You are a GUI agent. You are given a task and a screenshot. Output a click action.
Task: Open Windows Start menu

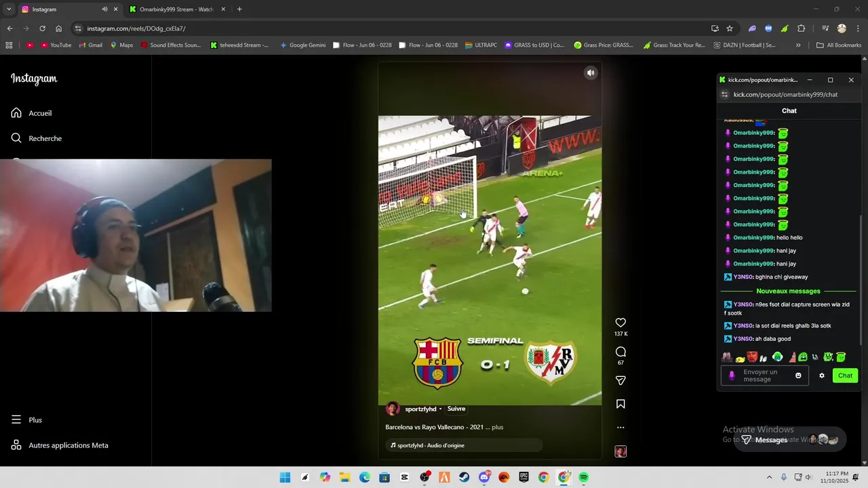coord(285,477)
